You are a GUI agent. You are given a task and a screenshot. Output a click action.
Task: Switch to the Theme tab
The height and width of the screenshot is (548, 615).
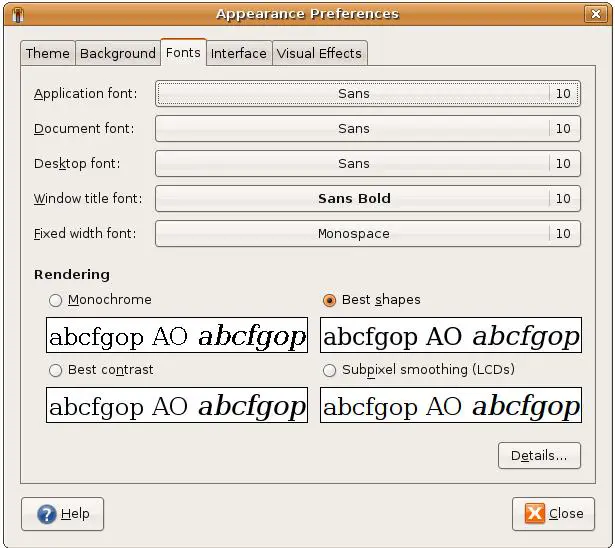(48, 53)
